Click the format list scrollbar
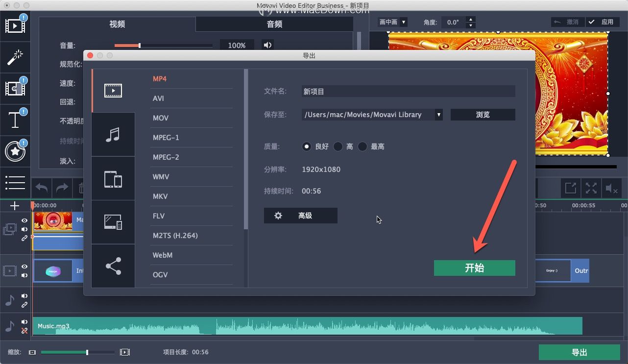The height and width of the screenshot is (364, 628). tap(246, 149)
